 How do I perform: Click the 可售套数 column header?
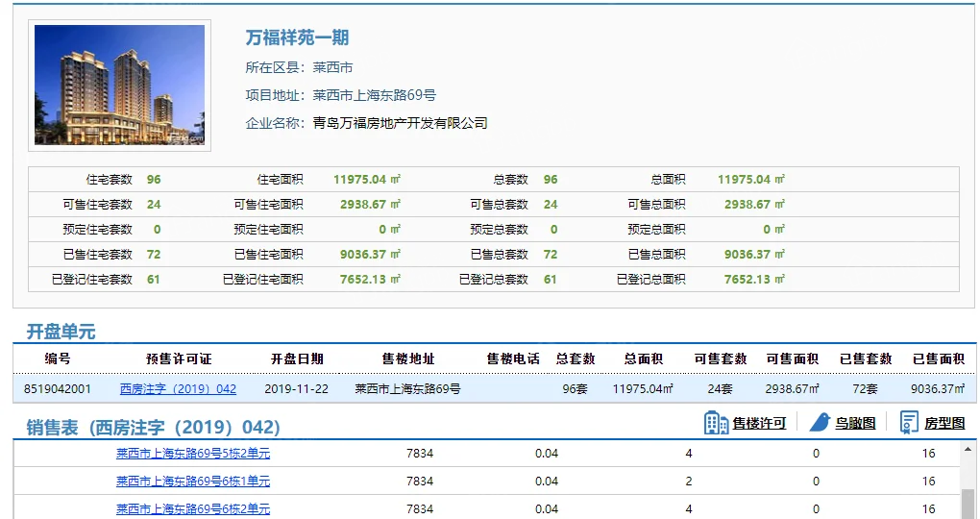(721, 358)
